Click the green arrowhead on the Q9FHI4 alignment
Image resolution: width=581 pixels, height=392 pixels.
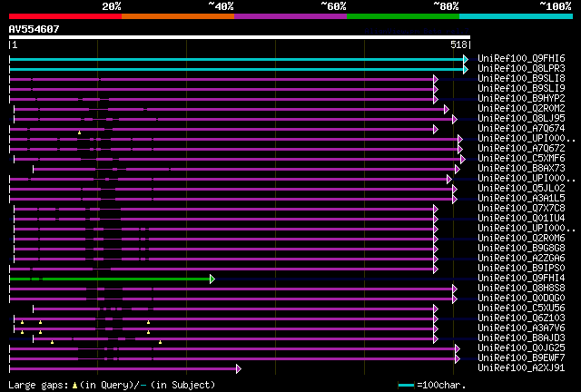212,279
